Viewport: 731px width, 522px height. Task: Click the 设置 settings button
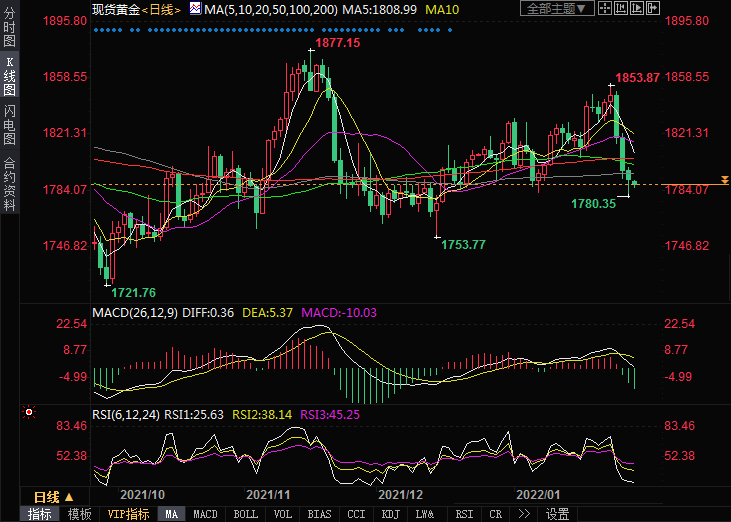click(557, 514)
